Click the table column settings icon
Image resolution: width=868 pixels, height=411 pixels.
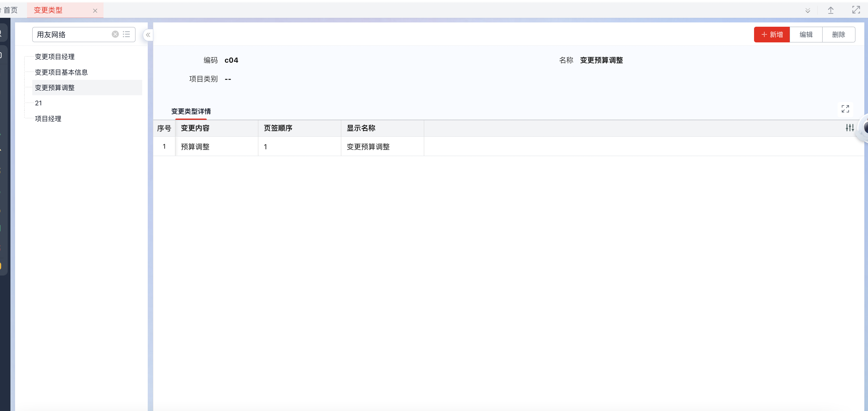pos(850,128)
